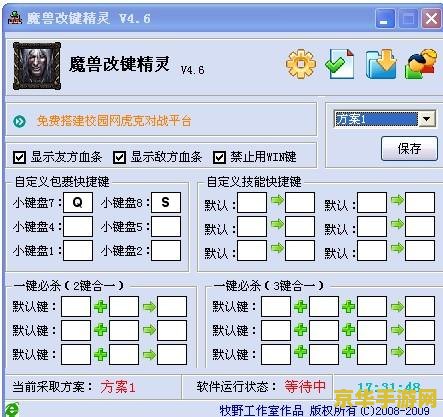Click the hero portrait thumbnail
Image resolution: width=443 pixels, height=417 pixels.
click(x=37, y=66)
